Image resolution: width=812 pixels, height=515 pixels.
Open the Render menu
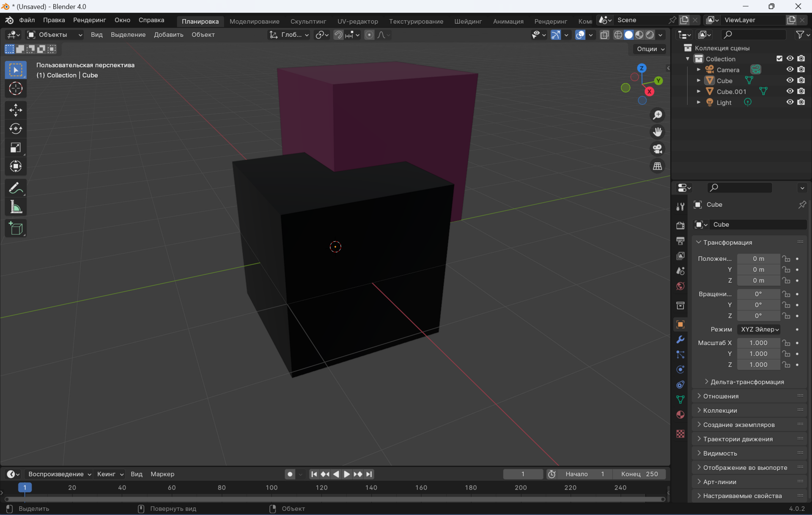pyautogui.click(x=89, y=20)
